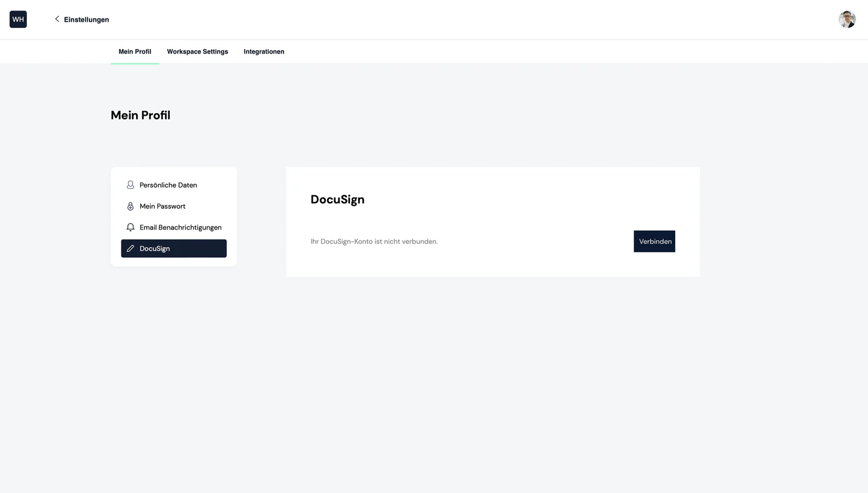Click the Einstellungen back link

point(81,19)
